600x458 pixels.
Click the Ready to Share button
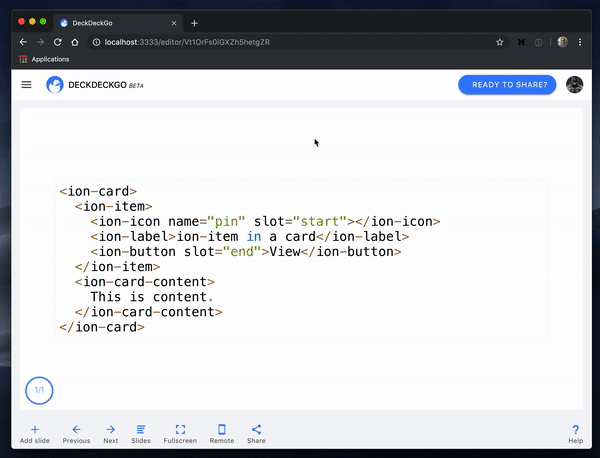tap(507, 85)
